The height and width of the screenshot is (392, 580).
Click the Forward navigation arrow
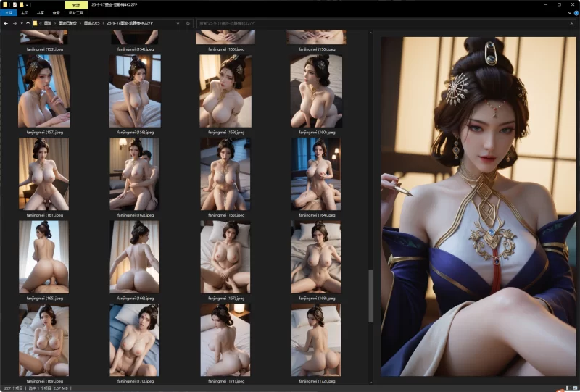coord(15,22)
